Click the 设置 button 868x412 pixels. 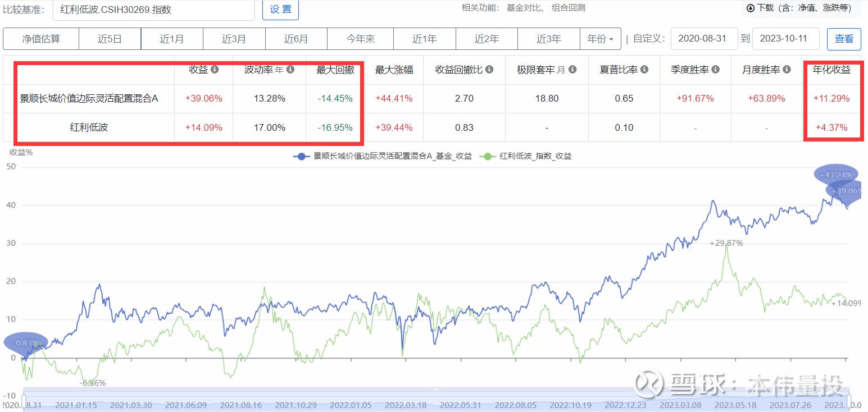[x=280, y=10]
